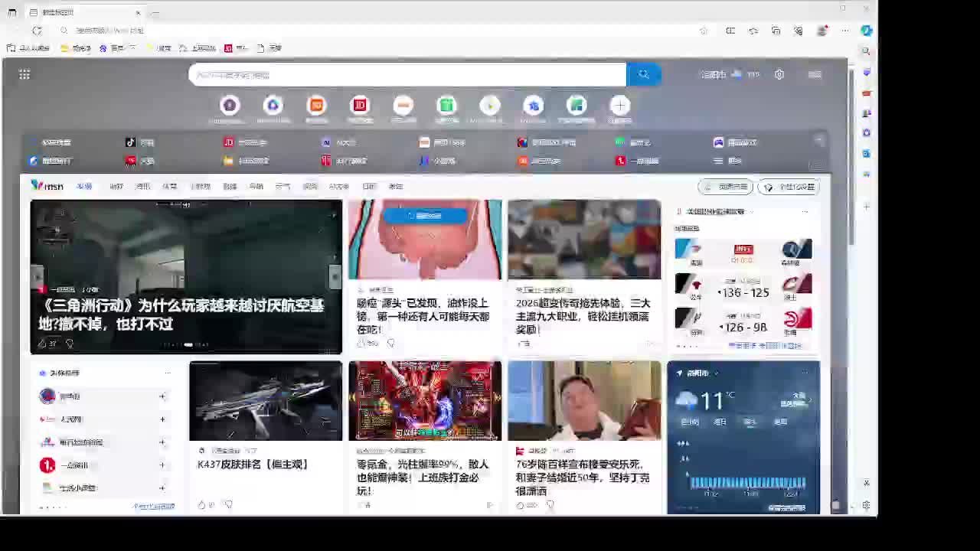
Task: Click into the web search box
Action: 406,74
